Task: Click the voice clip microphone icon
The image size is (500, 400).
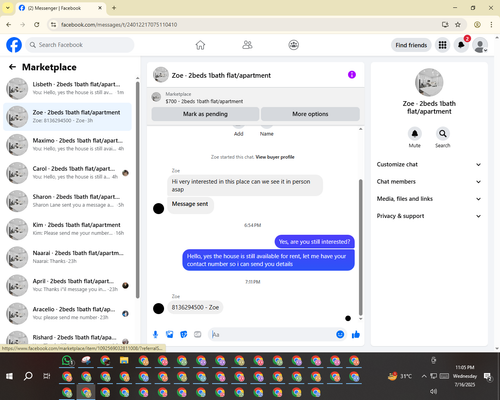Action: click(x=155, y=334)
